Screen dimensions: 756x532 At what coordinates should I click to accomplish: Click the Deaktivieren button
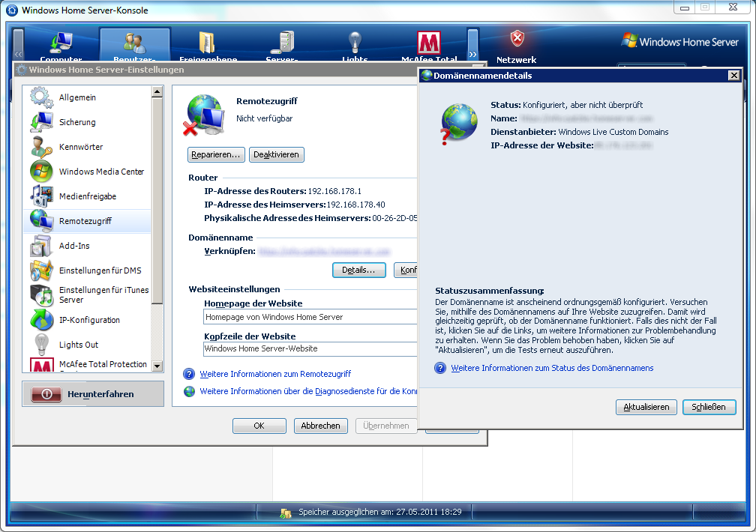276,154
